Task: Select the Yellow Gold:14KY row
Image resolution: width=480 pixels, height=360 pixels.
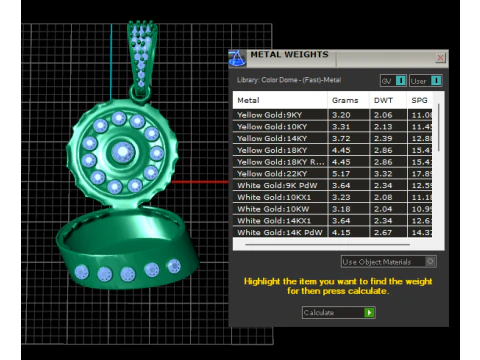Action: (x=332, y=138)
